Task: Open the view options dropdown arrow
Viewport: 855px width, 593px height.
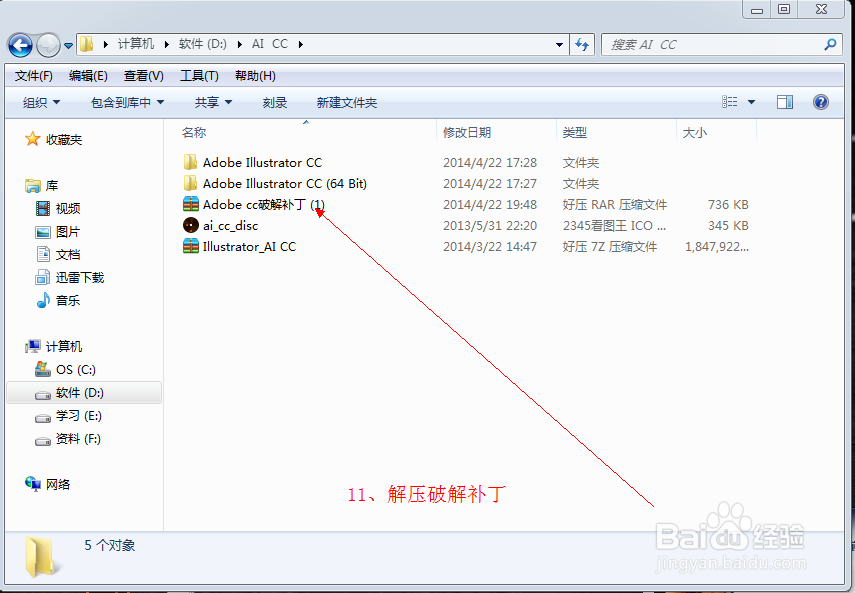Action: click(751, 102)
